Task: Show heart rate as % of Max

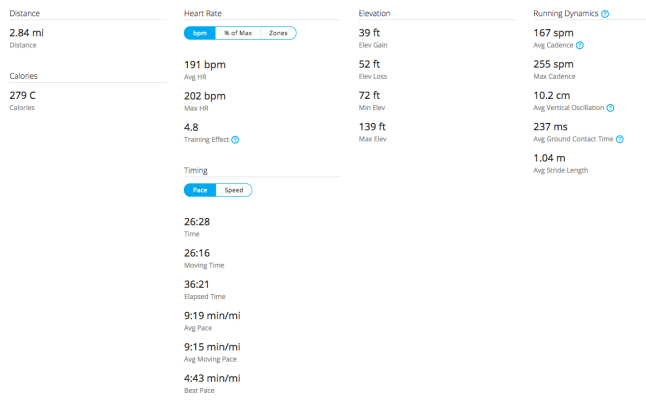Action: pos(237,33)
